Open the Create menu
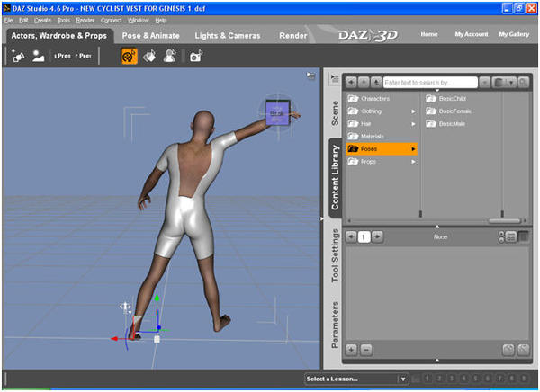This screenshot has height=392, width=540. 42,21
